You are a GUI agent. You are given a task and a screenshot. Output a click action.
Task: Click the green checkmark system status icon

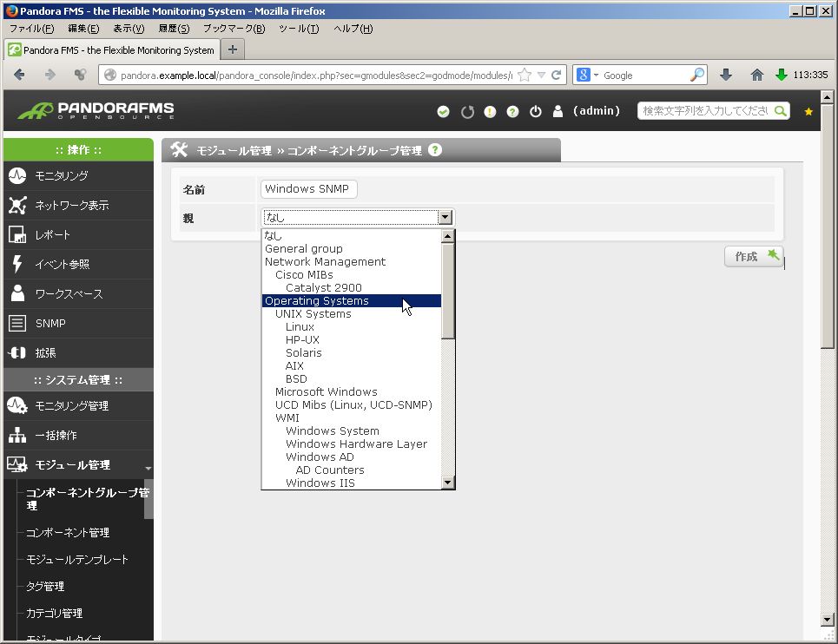[x=443, y=112]
